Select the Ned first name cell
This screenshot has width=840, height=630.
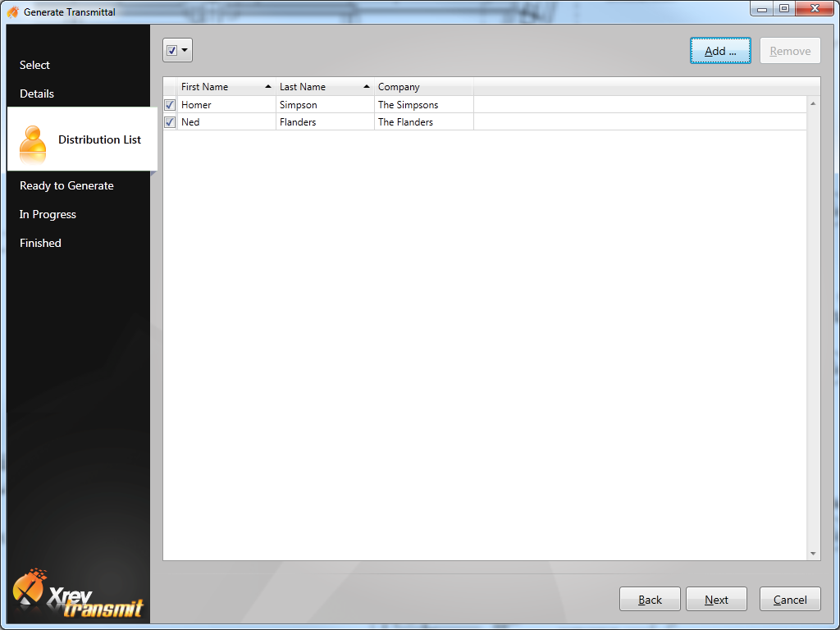226,122
